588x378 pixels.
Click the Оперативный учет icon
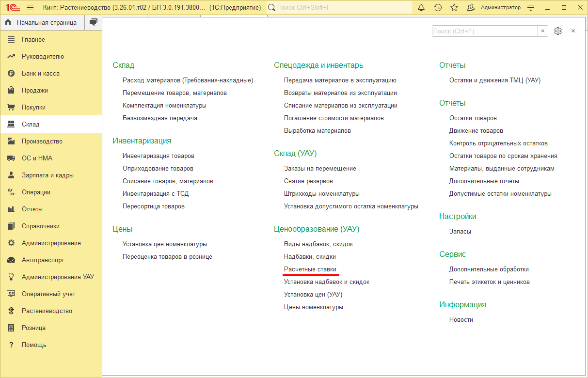point(11,294)
